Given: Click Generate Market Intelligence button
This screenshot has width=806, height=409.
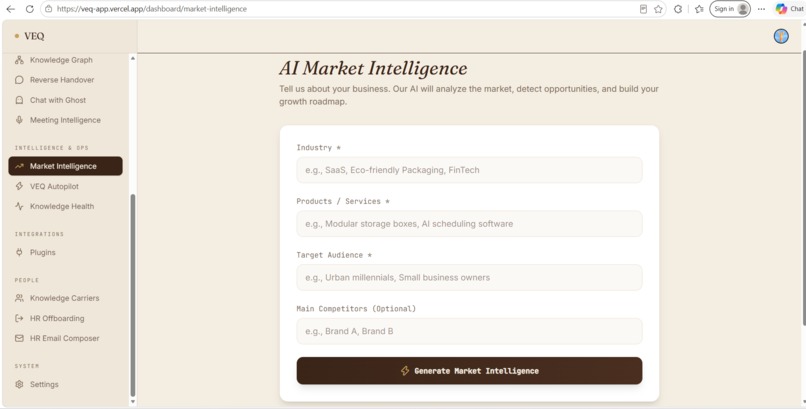Looking at the screenshot, I should tap(469, 371).
